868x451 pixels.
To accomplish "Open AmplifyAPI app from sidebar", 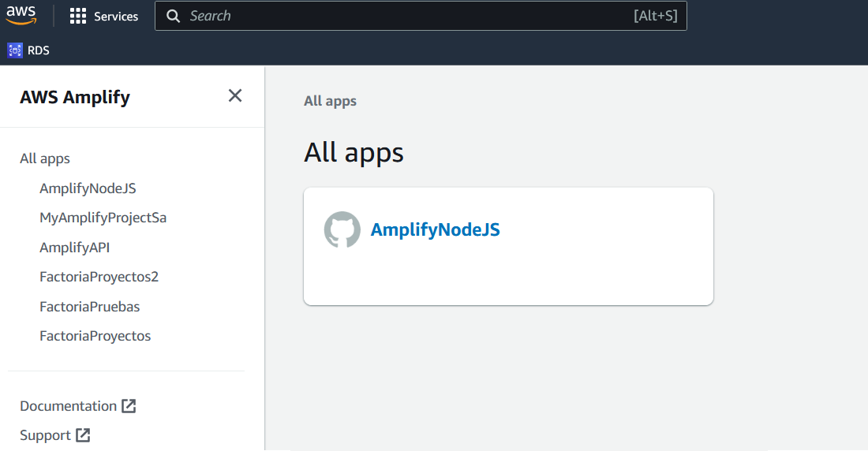I will coord(74,248).
